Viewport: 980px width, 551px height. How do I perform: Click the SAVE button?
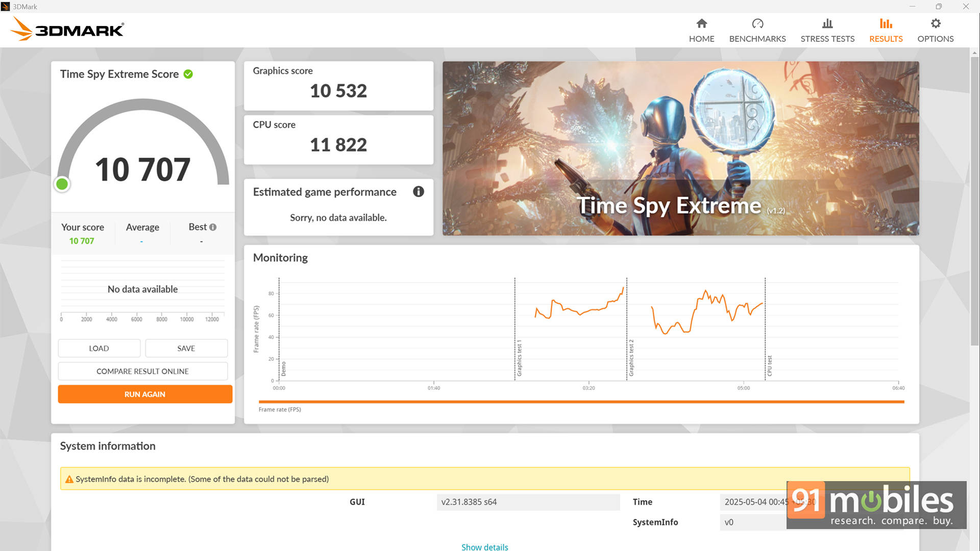coord(186,348)
